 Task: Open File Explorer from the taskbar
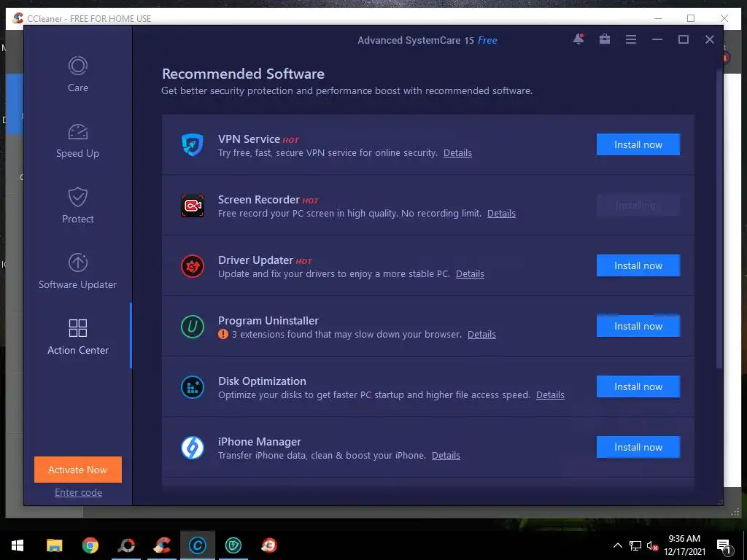pyautogui.click(x=54, y=545)
